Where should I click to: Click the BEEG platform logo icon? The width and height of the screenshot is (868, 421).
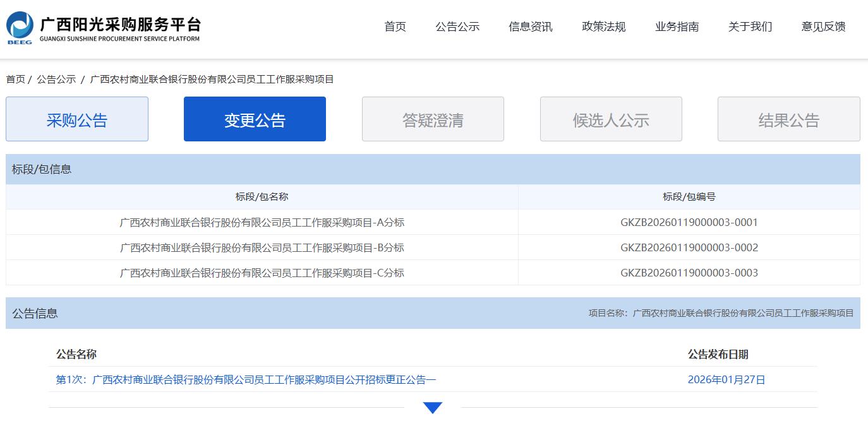(x=20, y=28)
